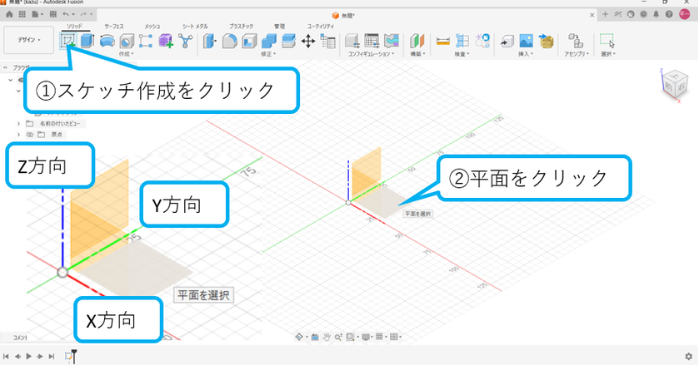Screen dimensions: 698x365
Task: Select the Combine tool icon
Action: [269, 41]
